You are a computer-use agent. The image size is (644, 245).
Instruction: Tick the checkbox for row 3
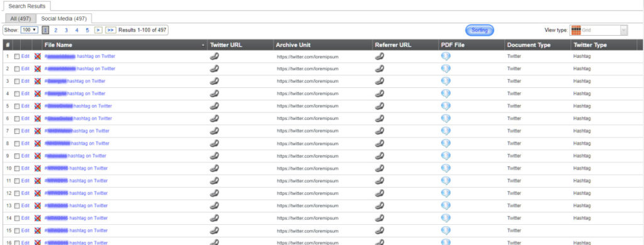pos(17,82)
